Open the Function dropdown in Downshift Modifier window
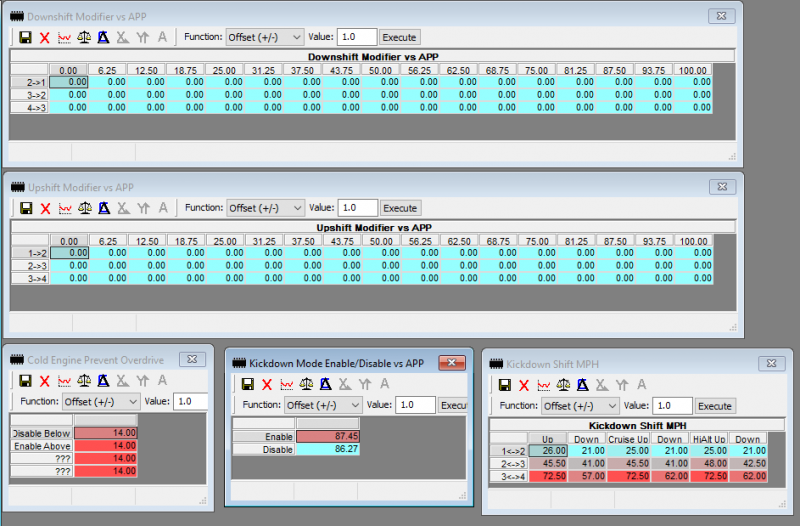This screenshot has width=800, height=526. coord(264,37)
